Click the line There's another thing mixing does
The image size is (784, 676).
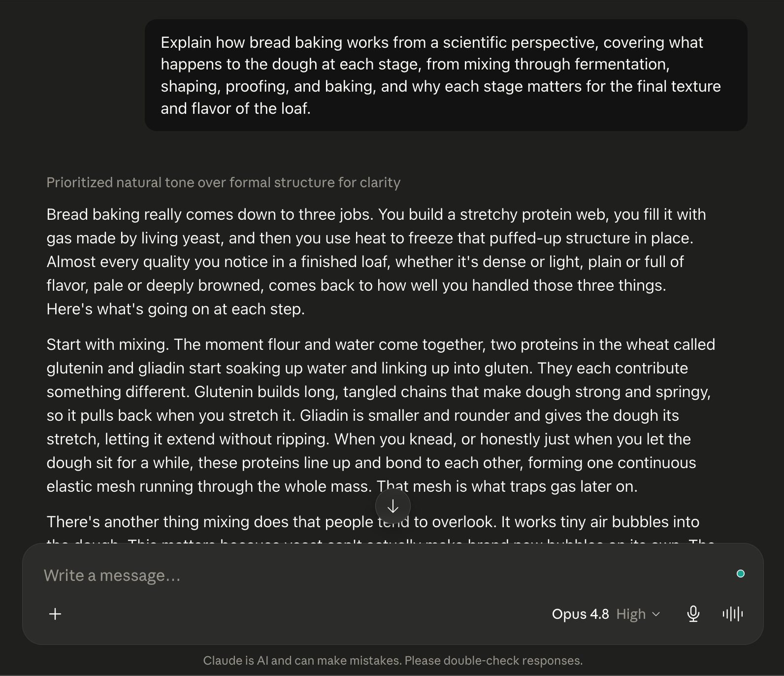pos(373,522)
